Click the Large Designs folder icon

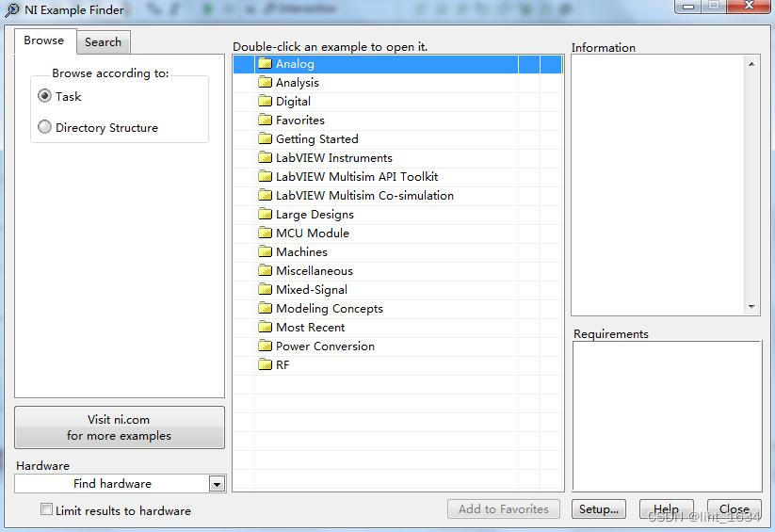click(265, 214)
